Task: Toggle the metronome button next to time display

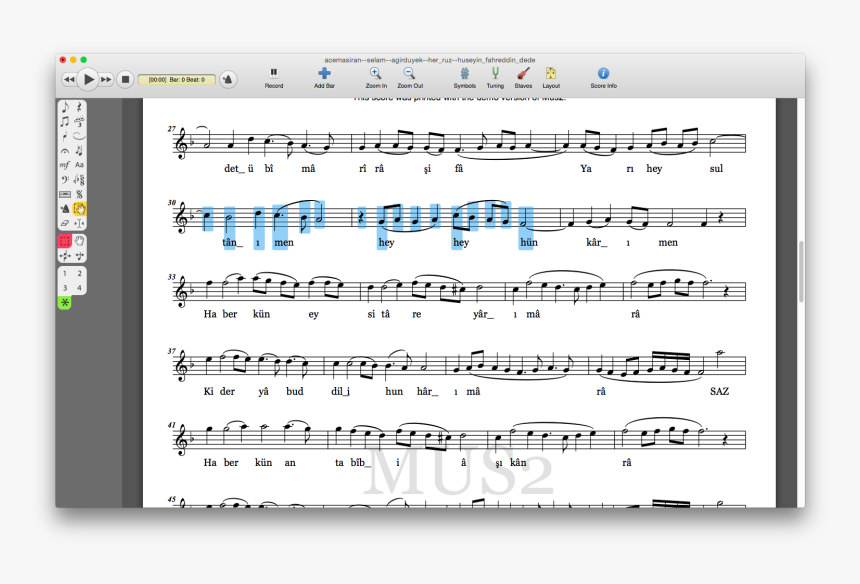Action: coord(228,80)
